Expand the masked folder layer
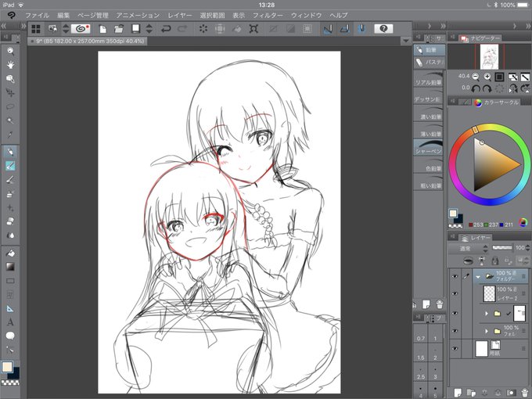Viewport: 532px width, 399px height. click(487, 314)
